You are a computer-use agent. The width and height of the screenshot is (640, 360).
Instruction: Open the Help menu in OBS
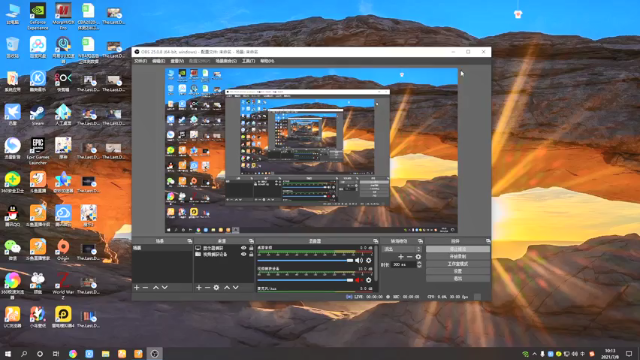tap(267, 61)
